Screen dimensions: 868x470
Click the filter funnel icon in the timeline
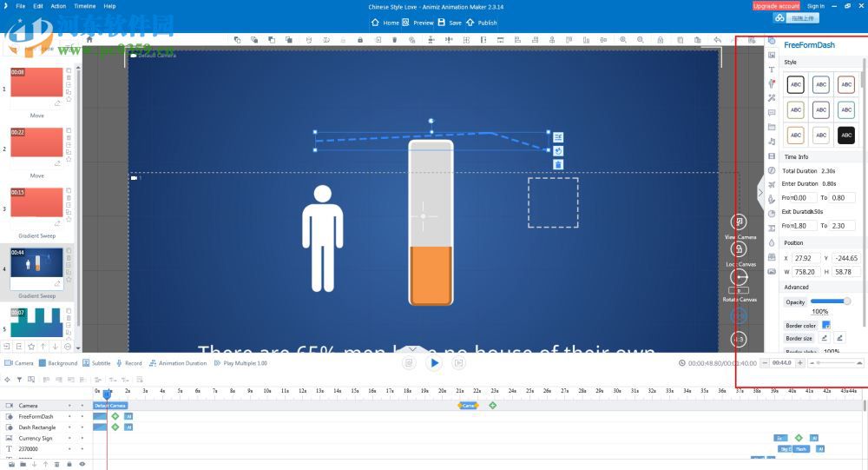coord(19,380)
